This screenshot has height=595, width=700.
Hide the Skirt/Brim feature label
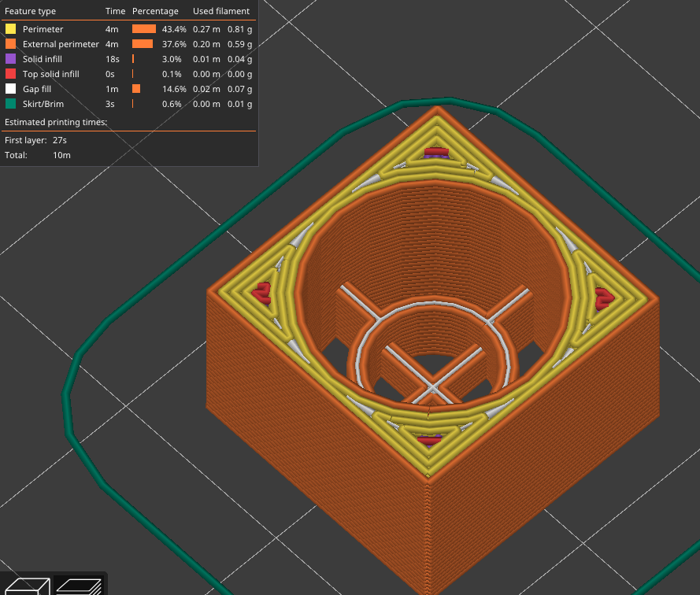[43, 104]
